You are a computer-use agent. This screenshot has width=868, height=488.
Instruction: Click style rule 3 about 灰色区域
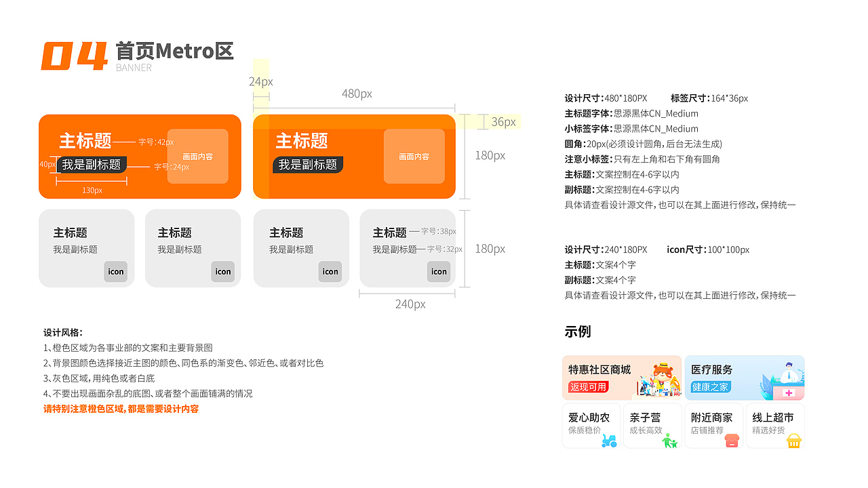tap(99, 378)
